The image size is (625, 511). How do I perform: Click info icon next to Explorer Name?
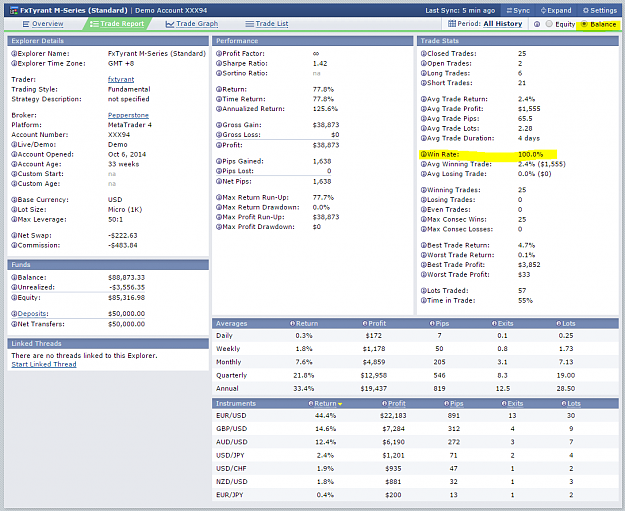pos(14,53)
